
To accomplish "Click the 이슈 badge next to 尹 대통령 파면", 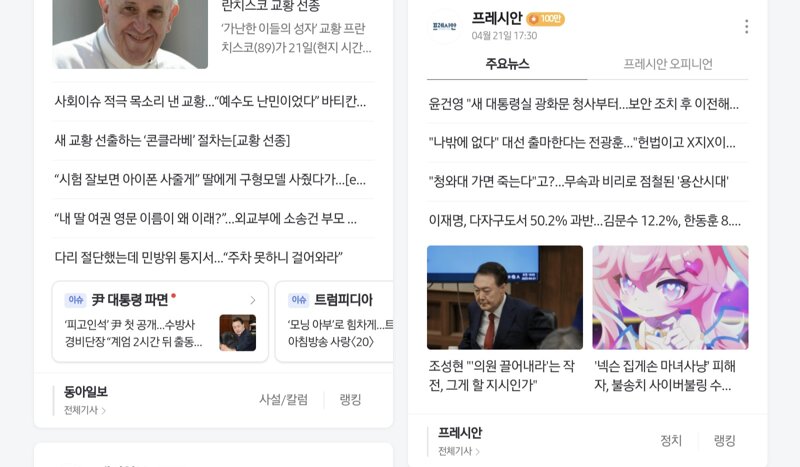I will point(76,300).
